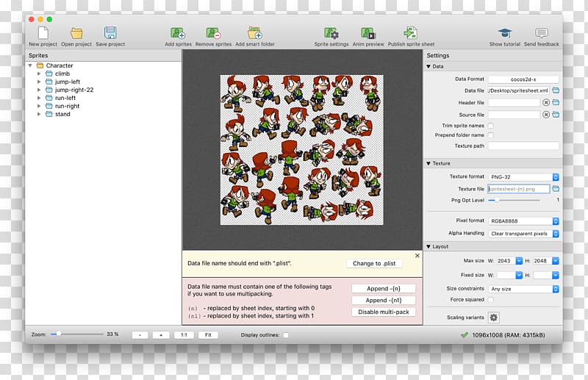Expand the climb folder arrow
The height and width of the screenshot is (380, 588).
point(39,74)
